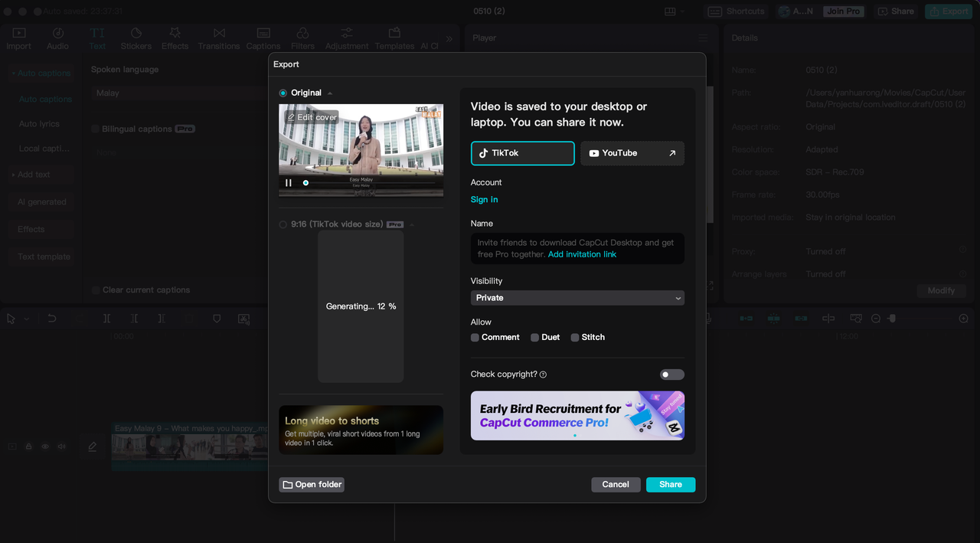This screenshot has height=543, width=980.
Task: Cancel the export dialog
Action: (x=616, y=485)
